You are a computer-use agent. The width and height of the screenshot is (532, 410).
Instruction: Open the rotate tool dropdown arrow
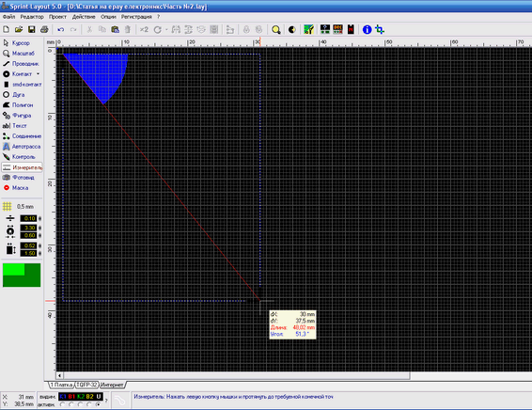click(x=166, y=30)
